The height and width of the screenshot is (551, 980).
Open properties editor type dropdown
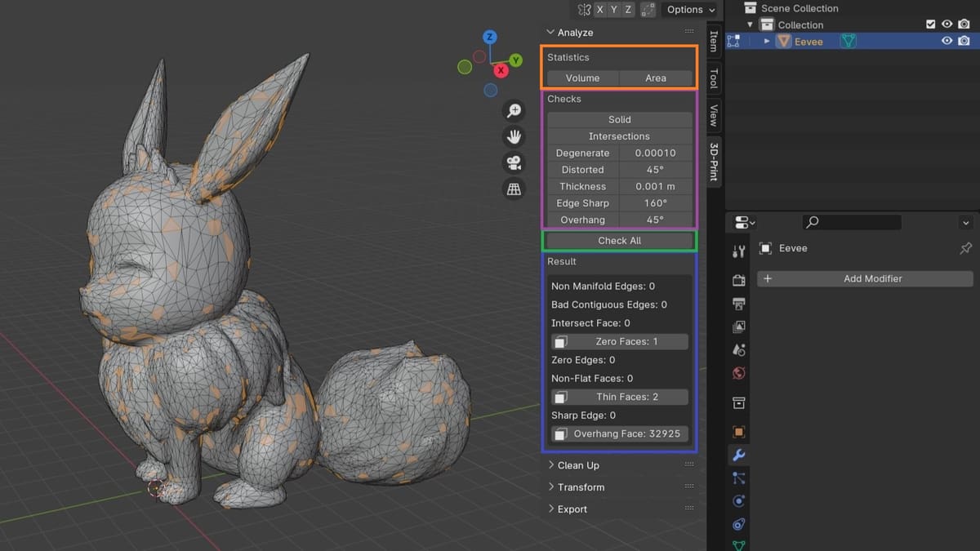click(x=744, y=222)
